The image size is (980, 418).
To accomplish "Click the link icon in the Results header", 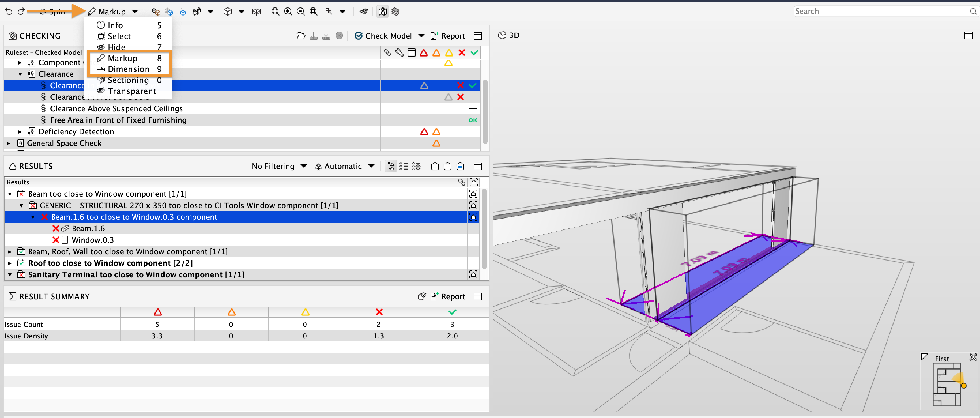I will pyautogui.click(x=462, y=182).
